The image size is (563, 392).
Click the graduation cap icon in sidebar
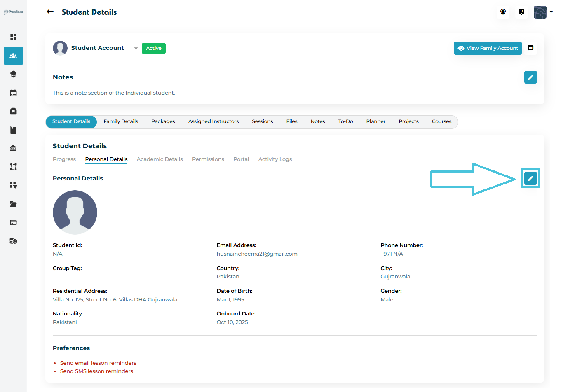coord(13,74)
